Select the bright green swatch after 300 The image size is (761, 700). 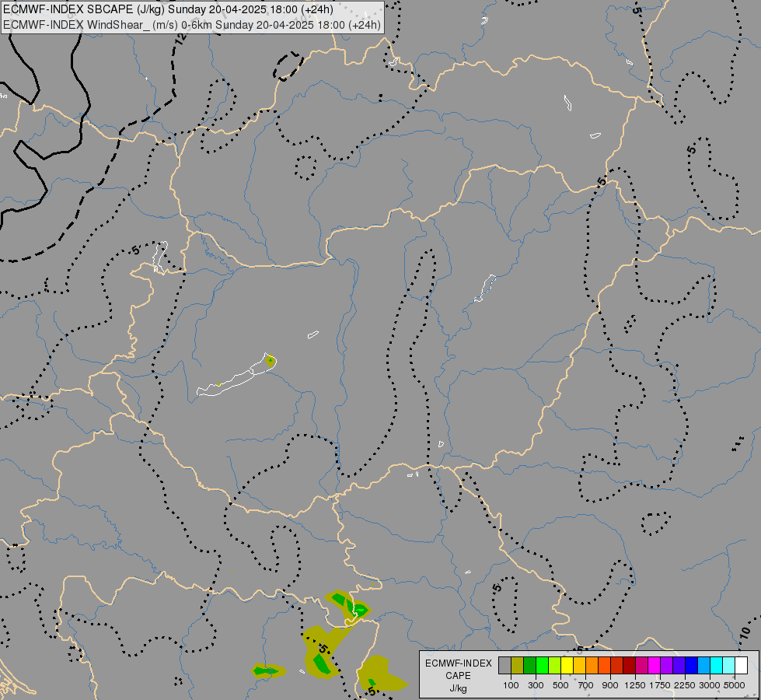542,666
